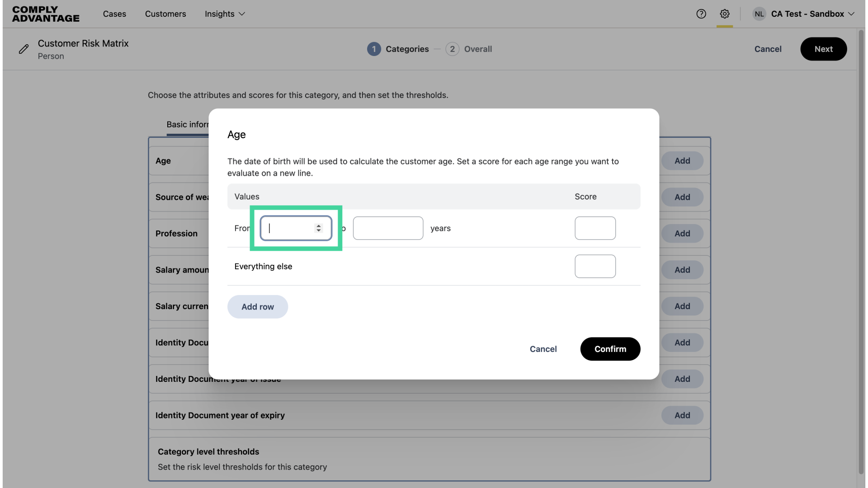
Task: Navigate to the Customers menu
Action: pos(165,14)
